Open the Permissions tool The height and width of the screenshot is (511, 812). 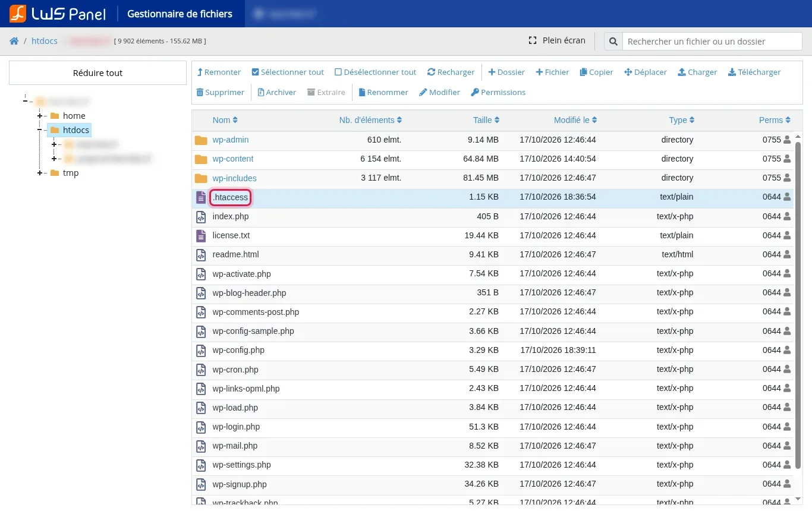pyautogui.click(x=498, y=92)
